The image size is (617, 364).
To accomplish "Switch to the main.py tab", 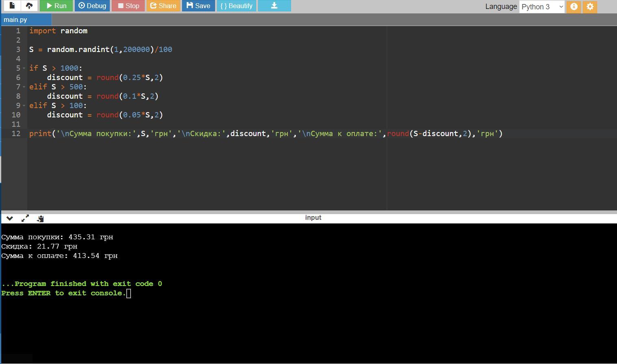I will [x=26, y=19].
